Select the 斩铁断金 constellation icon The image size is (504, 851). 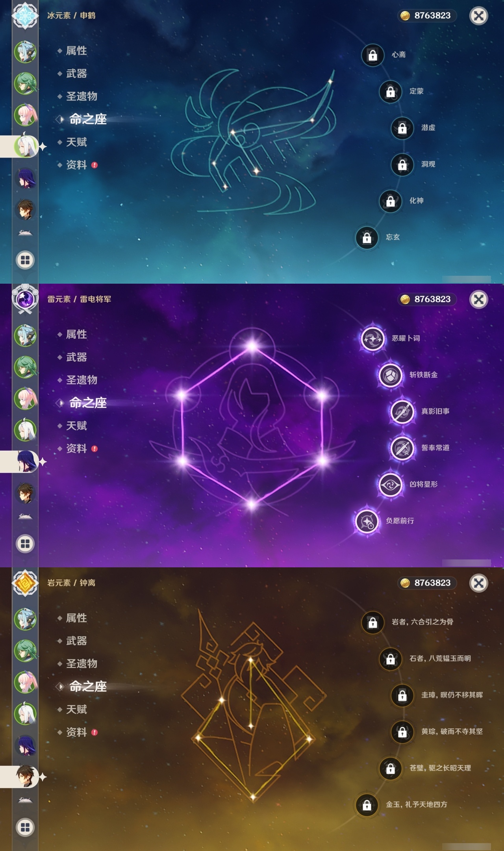[390, 375]
